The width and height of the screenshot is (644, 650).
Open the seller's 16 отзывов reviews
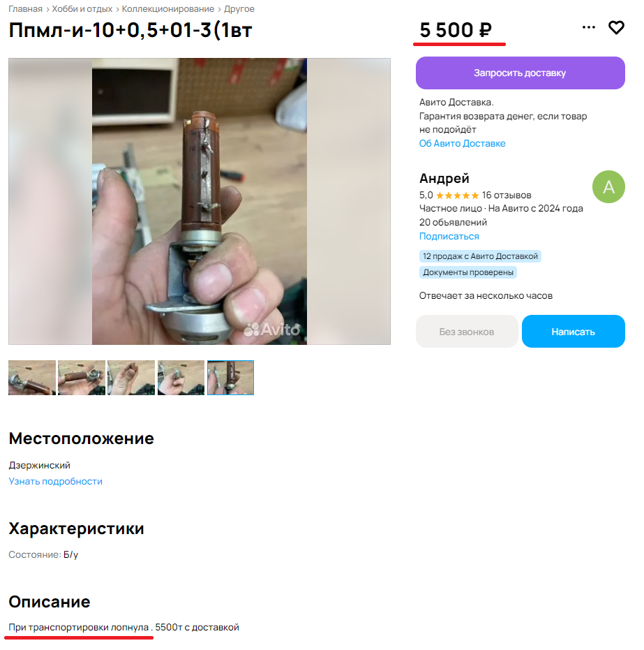coord(507,195)
